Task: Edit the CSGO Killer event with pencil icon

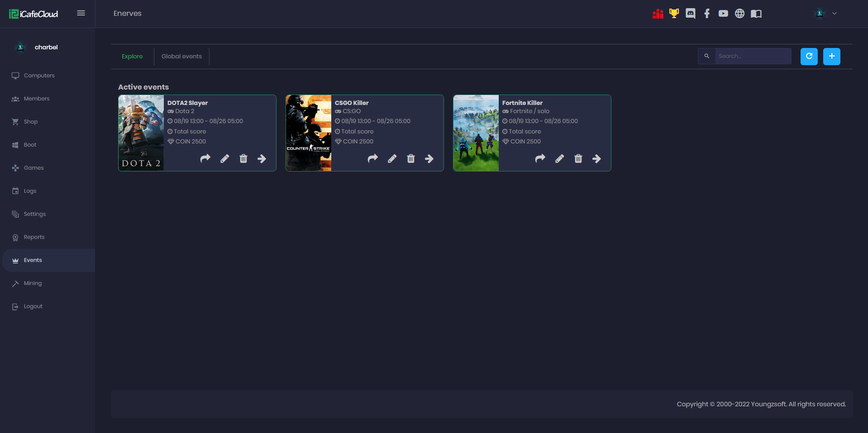Action: 392,158
